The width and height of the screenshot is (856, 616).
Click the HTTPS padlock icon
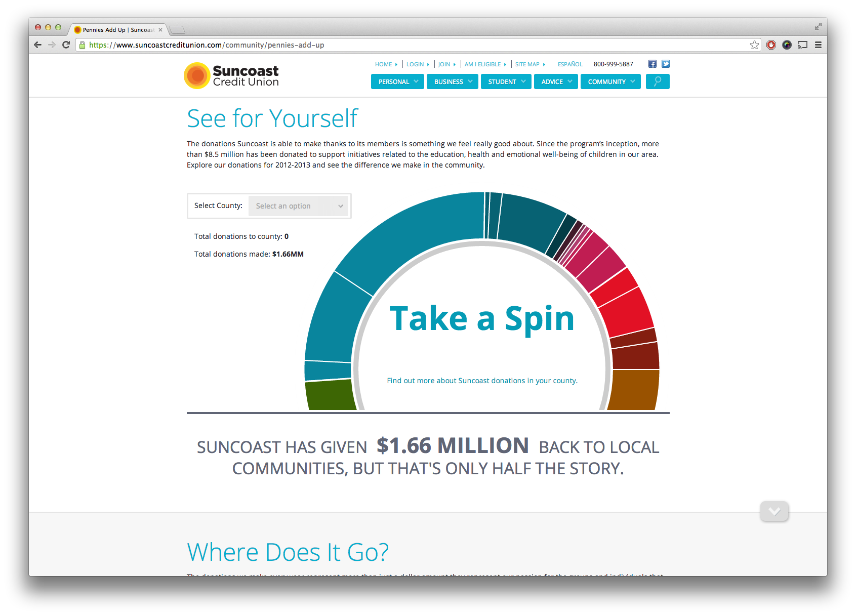(82, 45)
